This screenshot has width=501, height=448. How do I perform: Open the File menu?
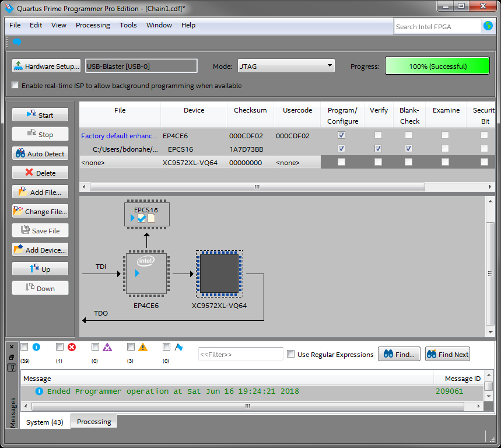tap(15, 25)
